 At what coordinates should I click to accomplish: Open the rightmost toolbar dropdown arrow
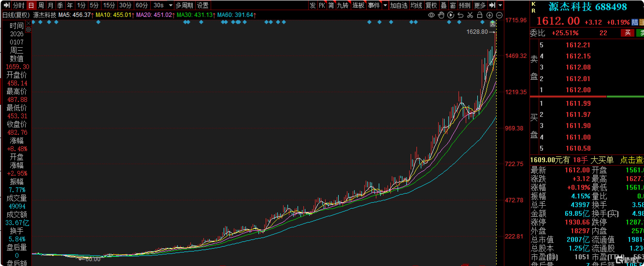[x=500, y=5]
